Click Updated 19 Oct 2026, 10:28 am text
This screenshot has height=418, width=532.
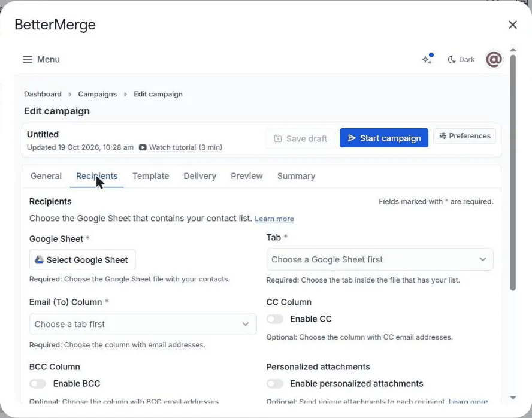[80, 147]
